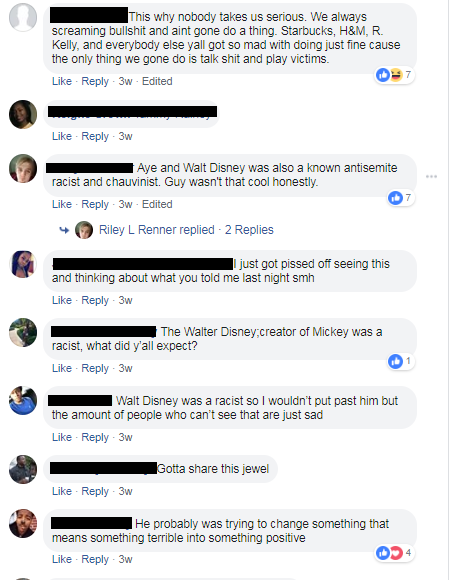The image size is (449, 580).
Task: Open reactions on the Starbucks H&M comment
Action: tap(394, 75)
